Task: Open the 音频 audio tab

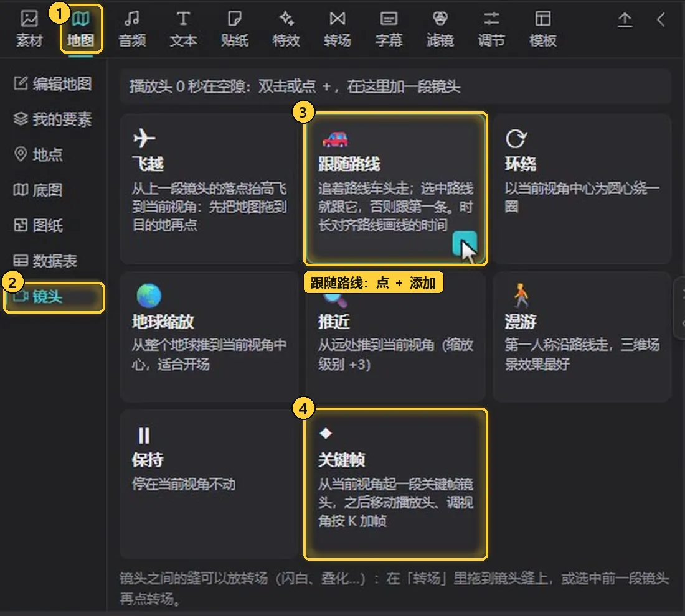Action: point(132,29)
